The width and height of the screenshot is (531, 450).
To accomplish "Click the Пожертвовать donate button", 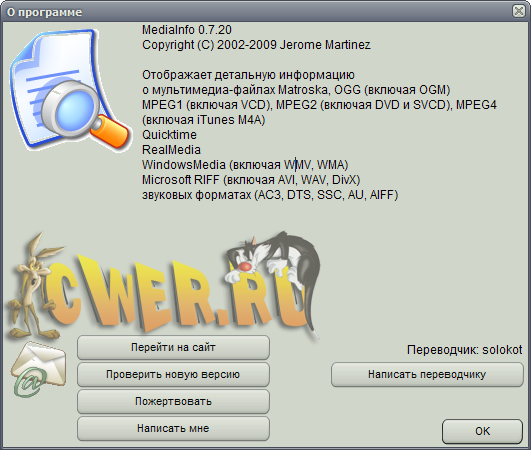I will (x=173, y=402).
